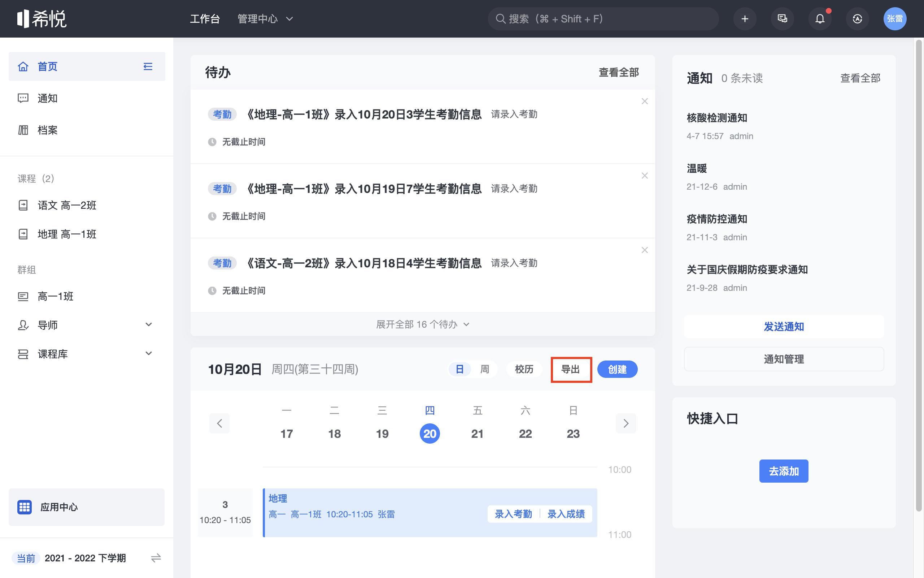
Task: Click the 通知管理 button
Action: (784, 359)
